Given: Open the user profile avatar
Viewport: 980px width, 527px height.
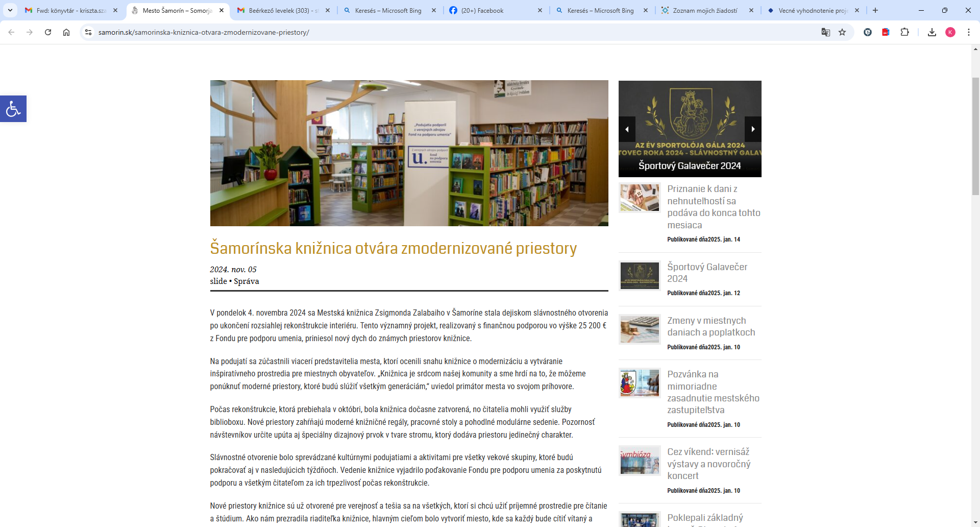Looking at the screenshot, I should pos(950,32).
